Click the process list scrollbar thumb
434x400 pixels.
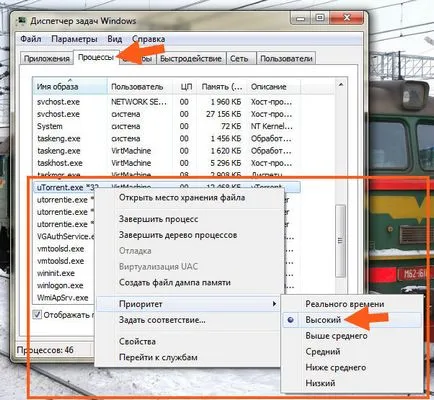[340, 241]
